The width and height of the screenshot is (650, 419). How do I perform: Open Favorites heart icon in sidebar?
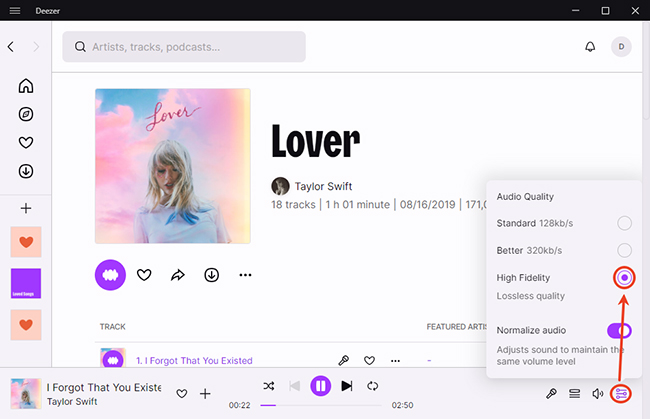[26, 143]
